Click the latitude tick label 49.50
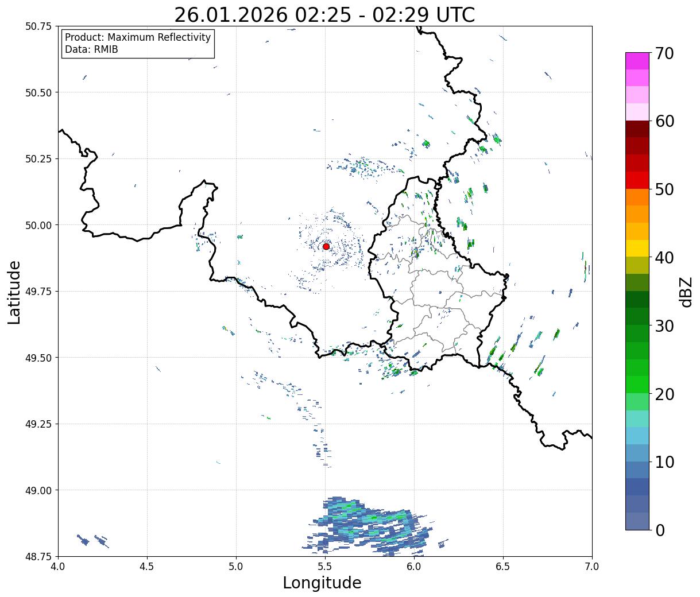This screenshot has width=700, height=597. tap(38, 358)
